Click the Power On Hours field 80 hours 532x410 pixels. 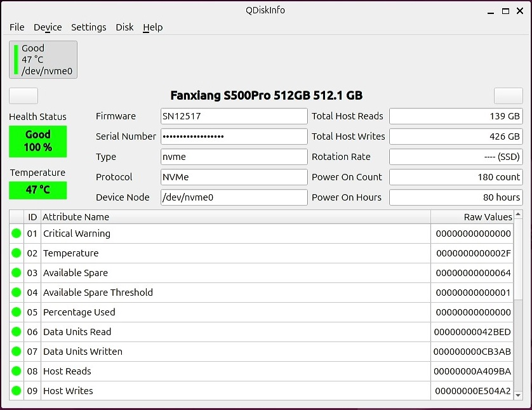coord(456,197)
